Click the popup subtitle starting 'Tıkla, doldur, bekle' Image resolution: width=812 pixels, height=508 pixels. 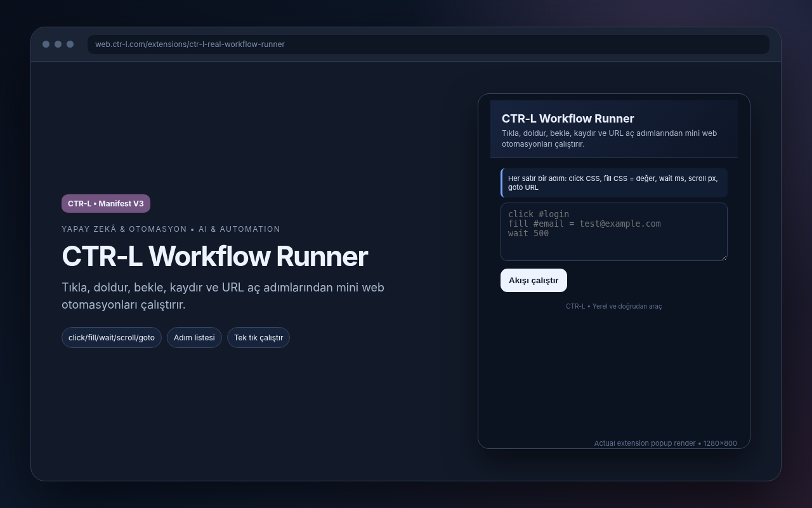tap(609, 138)
